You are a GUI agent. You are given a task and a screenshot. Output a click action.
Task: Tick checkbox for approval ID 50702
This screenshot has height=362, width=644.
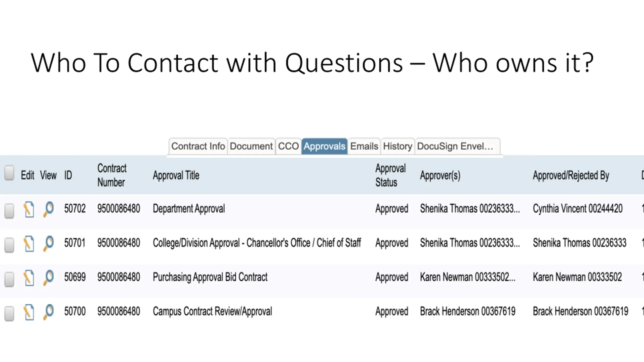[9, 211]
